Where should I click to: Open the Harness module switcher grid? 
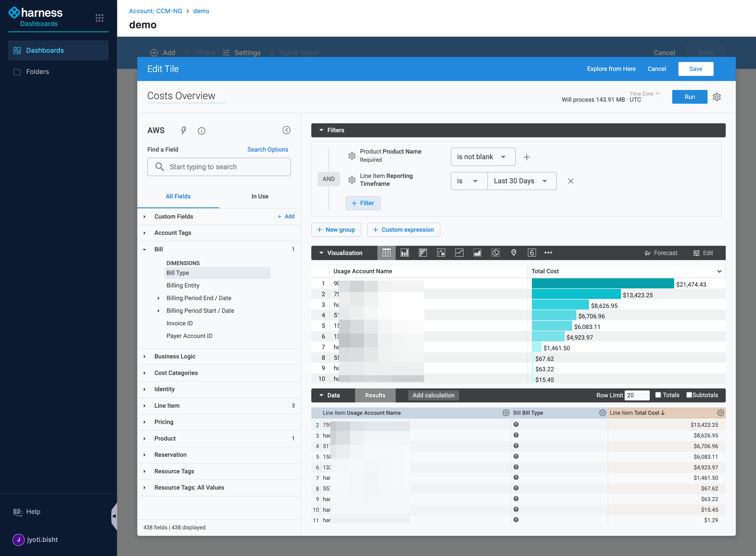(99, 18)
